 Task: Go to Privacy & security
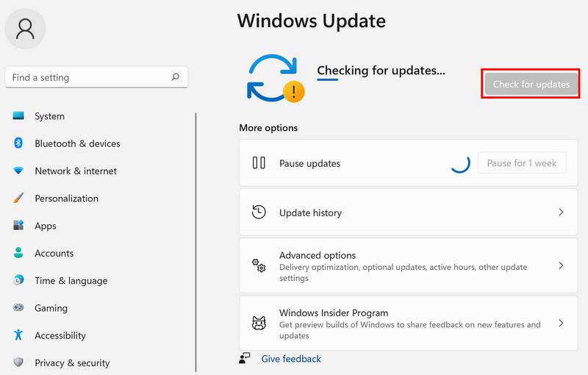(x=72, y=363)
